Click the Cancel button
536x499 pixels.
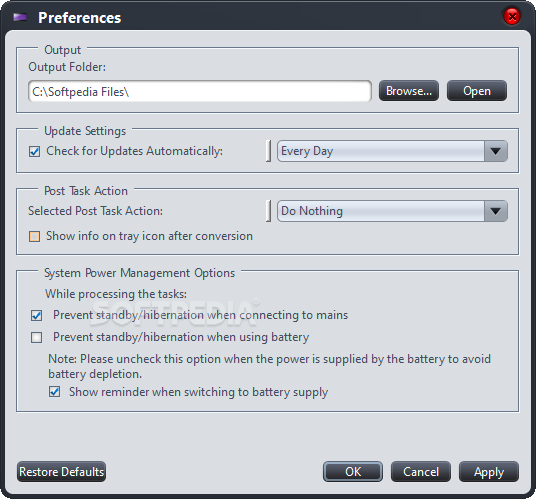pyautogui.click(x=421, y=472)
